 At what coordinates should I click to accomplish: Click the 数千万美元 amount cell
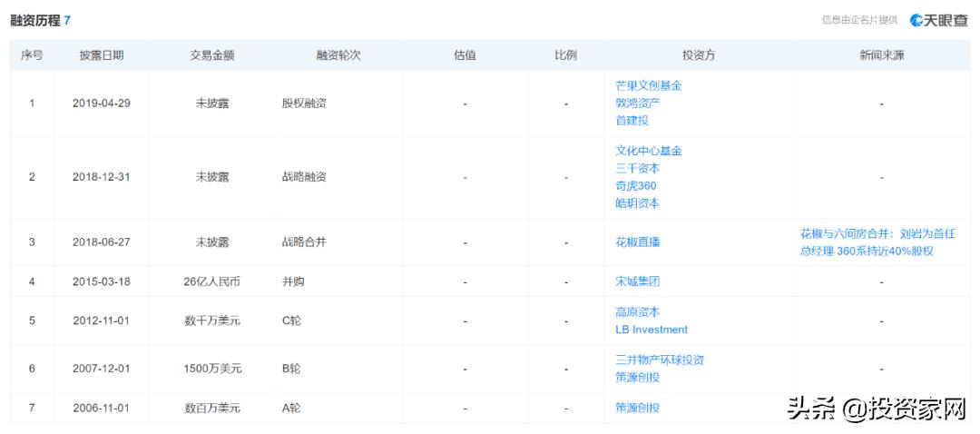point(212,321)
